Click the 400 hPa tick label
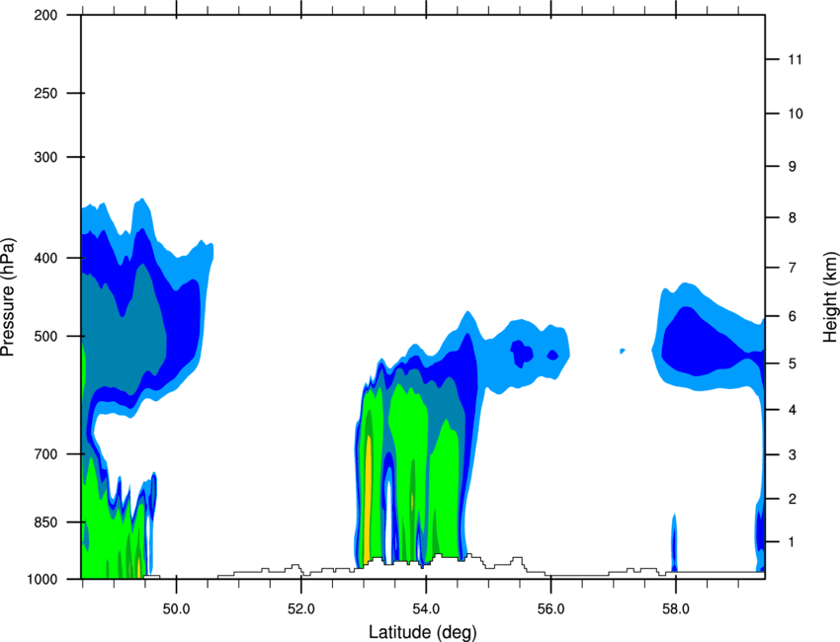This screenshot has height=642, width=840. (45, 258)
